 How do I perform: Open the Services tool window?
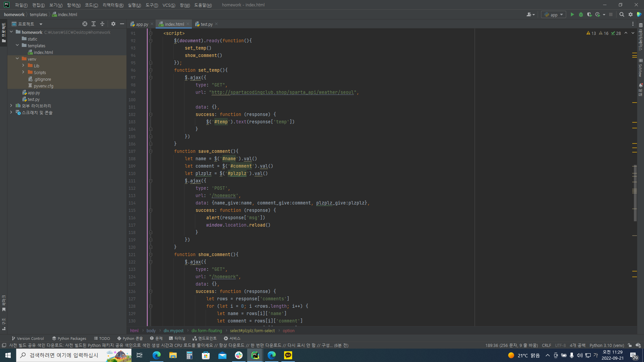pos(232,338)
